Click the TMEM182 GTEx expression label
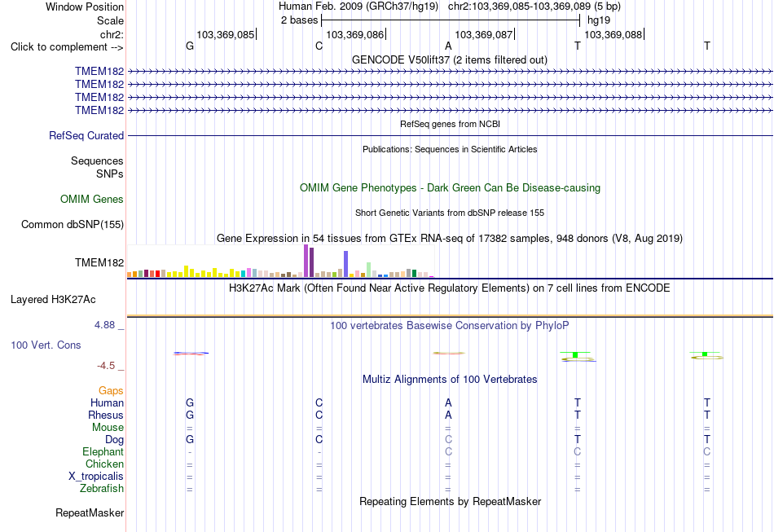 coord(99,262)
